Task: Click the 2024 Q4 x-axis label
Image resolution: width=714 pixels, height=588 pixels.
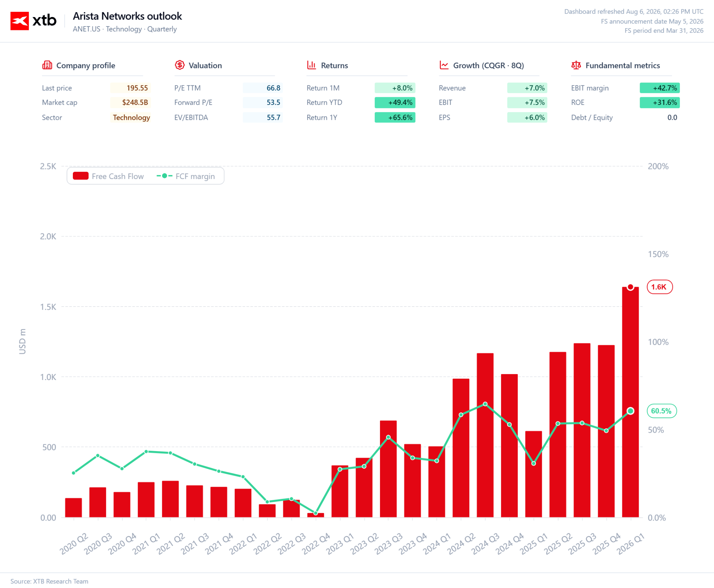Action: click(x=510, y=543)
